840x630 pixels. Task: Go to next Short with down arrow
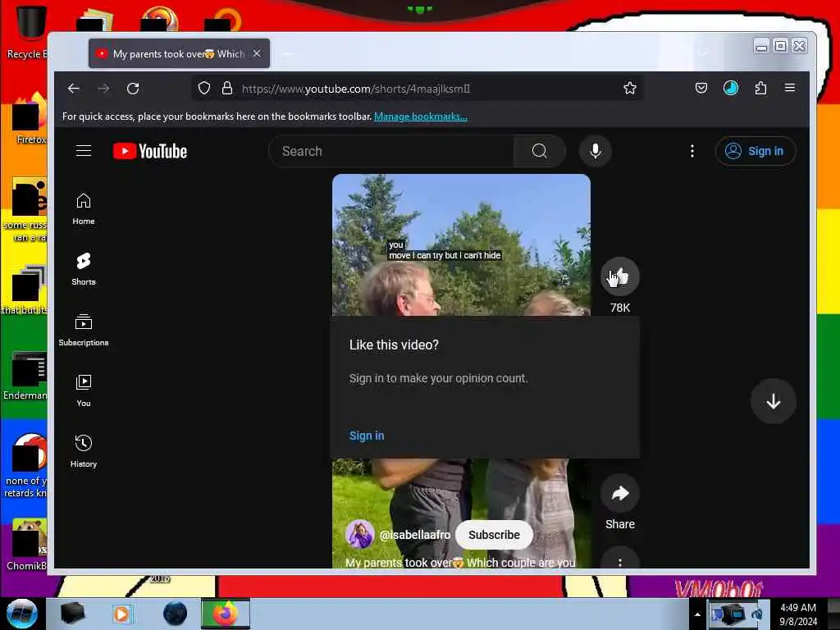(773, 401)
